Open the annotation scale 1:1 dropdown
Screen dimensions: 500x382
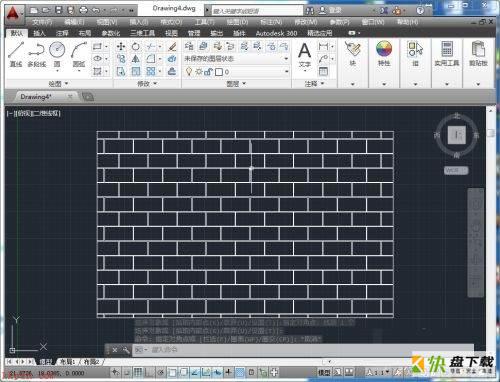pyautogui.click(x=379, y=372)
